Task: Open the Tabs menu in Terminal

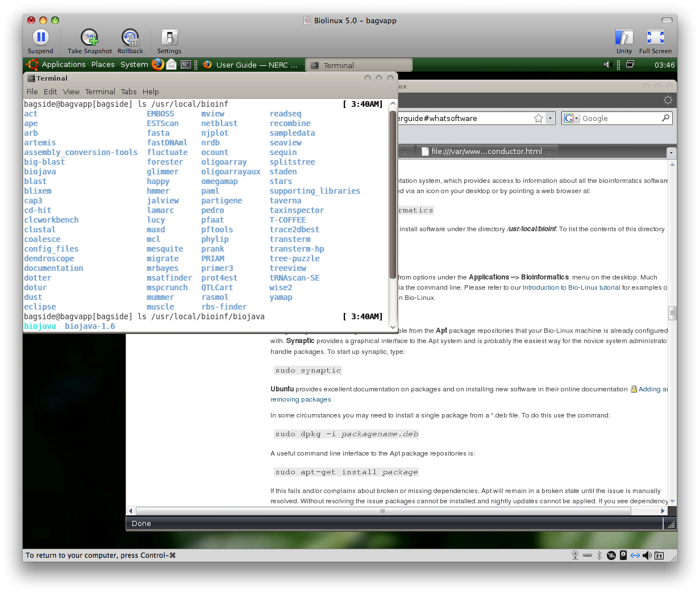Action: [x=128, y=91]
